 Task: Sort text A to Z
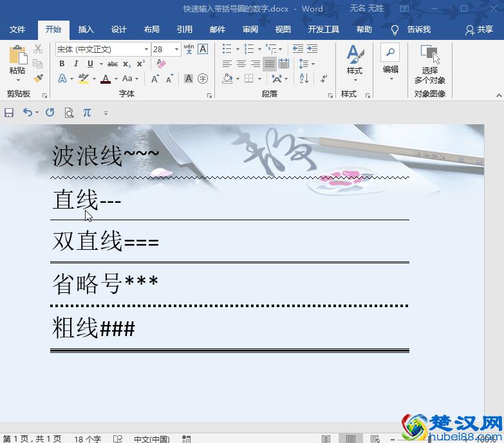coord(304,79)
